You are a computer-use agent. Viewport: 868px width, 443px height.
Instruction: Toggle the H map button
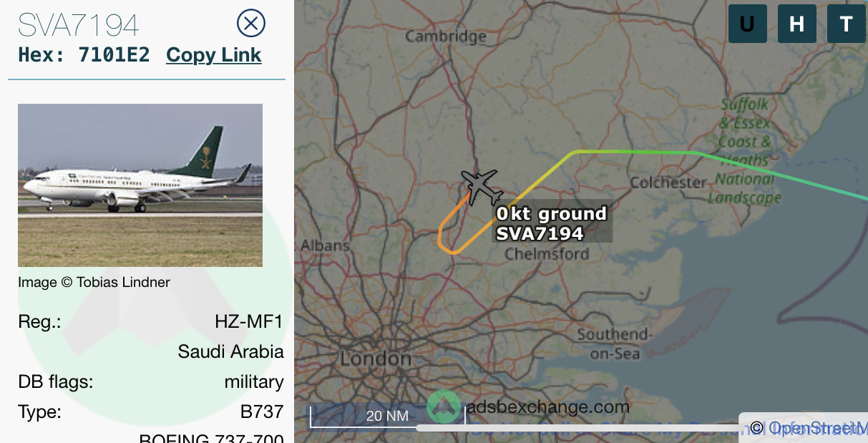pos(797,24)
